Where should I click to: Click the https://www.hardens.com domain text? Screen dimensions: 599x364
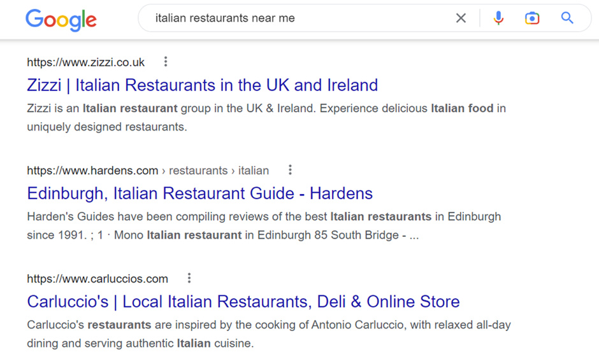coord(92,171)
